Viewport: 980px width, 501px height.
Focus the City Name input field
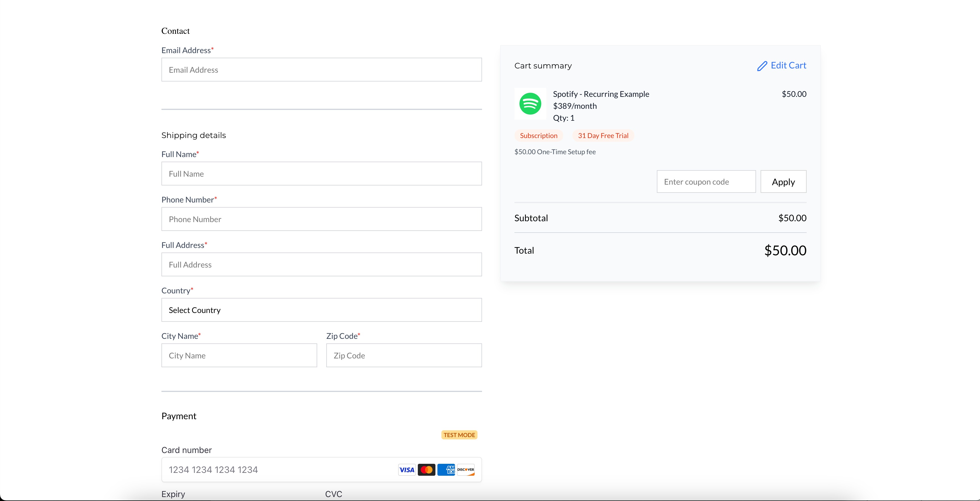click(x=239, y=355)
